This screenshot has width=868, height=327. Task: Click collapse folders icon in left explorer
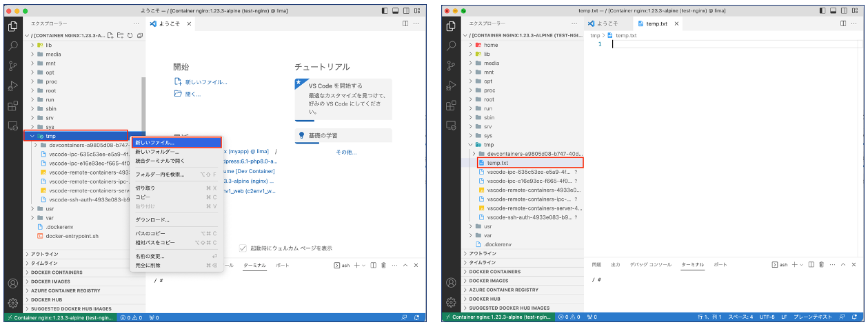pos(140,35)
